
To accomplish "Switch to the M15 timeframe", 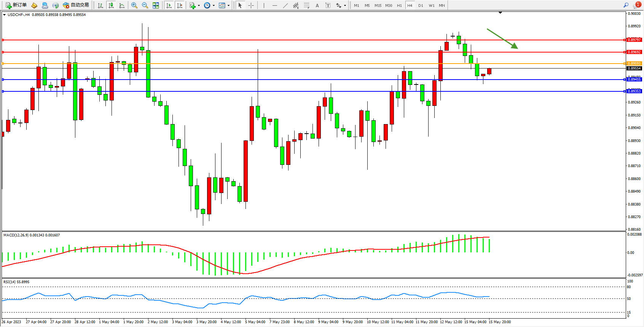I will (x=378, y=5).
